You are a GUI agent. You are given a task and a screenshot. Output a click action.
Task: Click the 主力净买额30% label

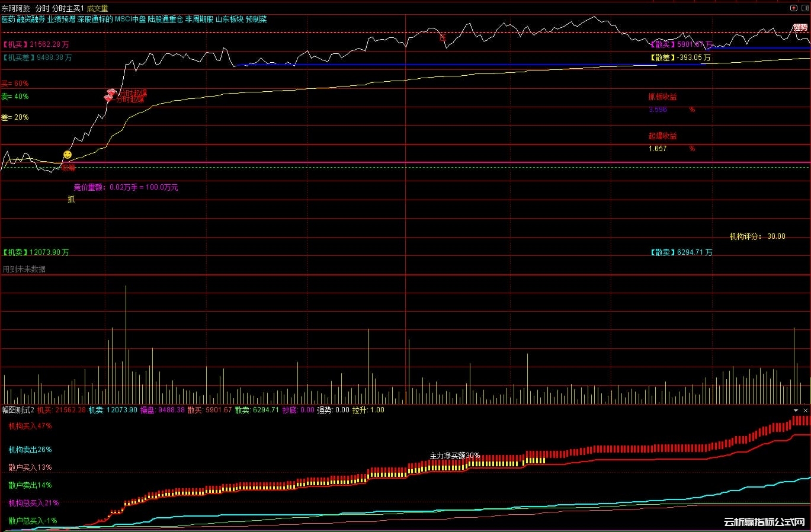(454, 456)
